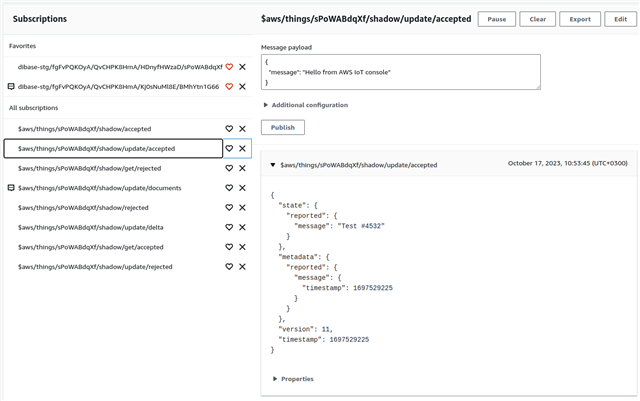Remove the dibase-stg subscription ending sPoWABdqXf
Image resolution: width=640 pixels, height=401 pixels.
click(x=242, y=67)
